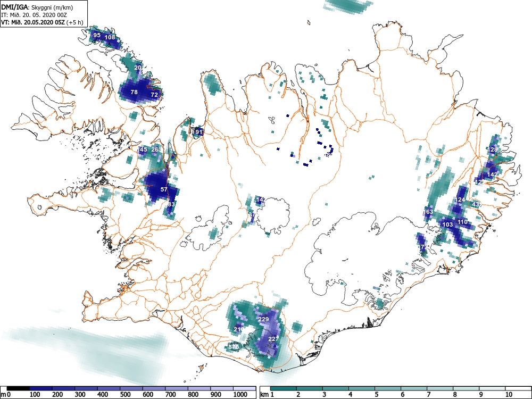Pick the 100–200 m dark blue legend swatch

pyautogui.click(x=41, y=388)
